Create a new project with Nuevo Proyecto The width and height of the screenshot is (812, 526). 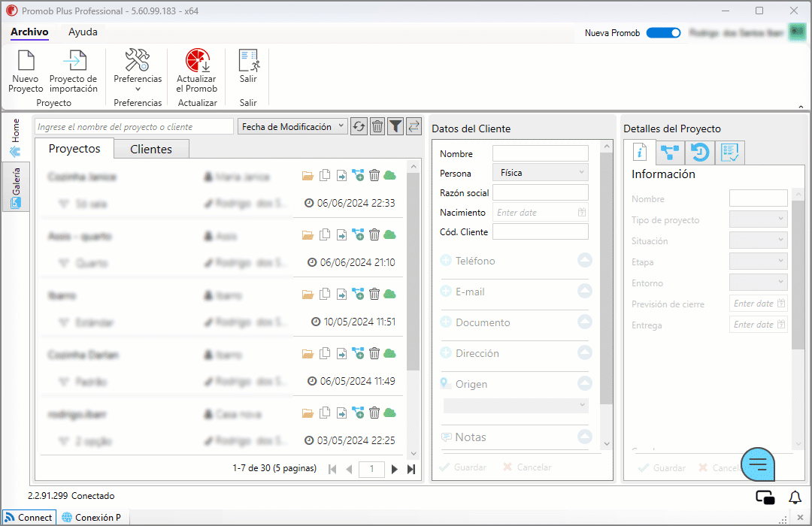(x=26, y=71)
